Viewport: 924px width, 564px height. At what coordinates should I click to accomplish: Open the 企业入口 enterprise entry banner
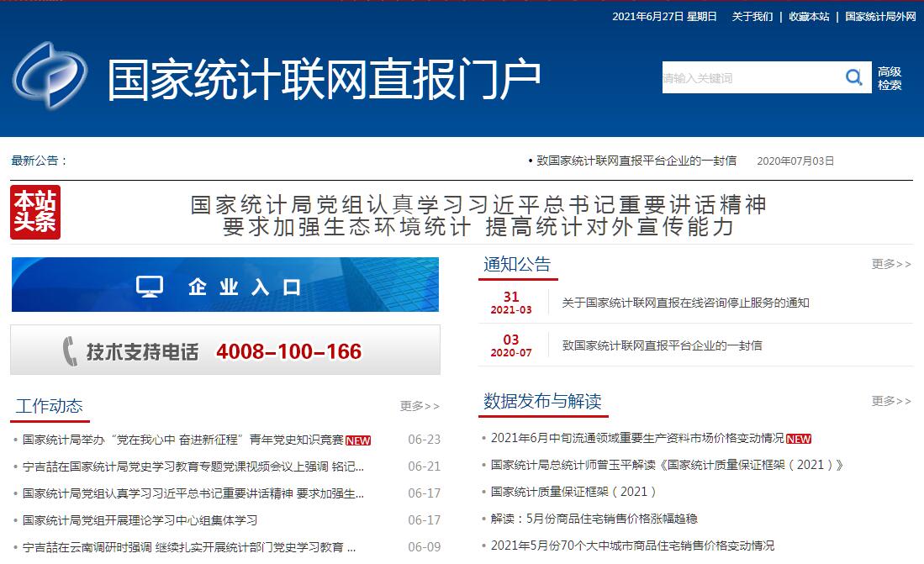pos(225,285)
